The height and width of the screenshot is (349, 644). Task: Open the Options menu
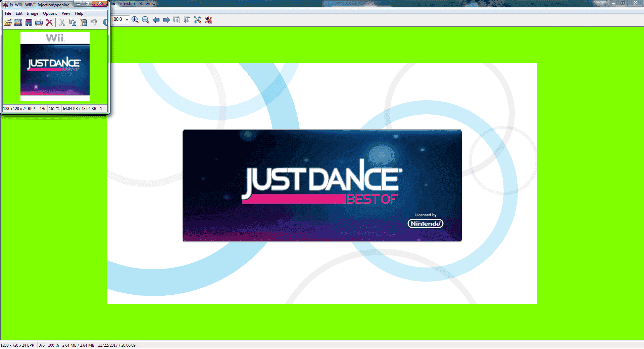click(50, 13)
